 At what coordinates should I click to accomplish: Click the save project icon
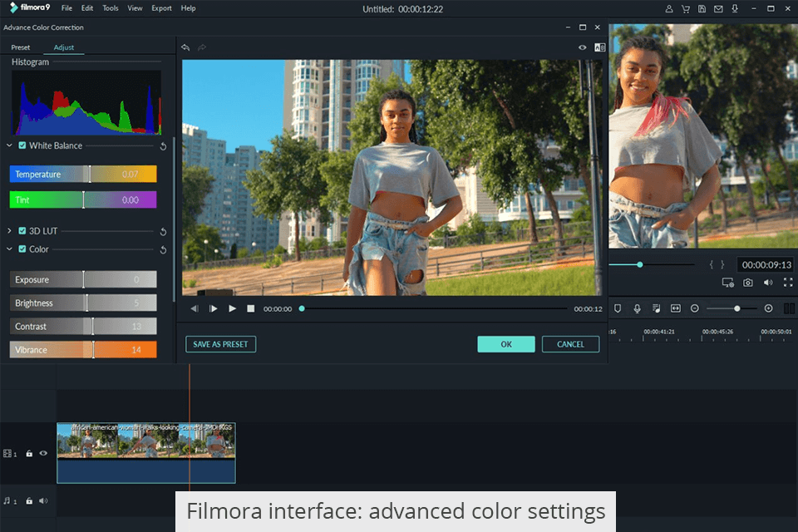click(x=702, y=8)
